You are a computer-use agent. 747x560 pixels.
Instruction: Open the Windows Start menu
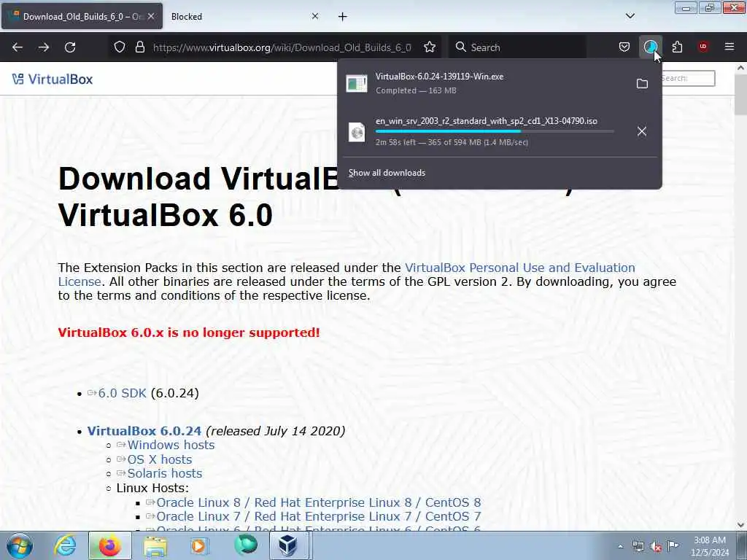point(20,545)
